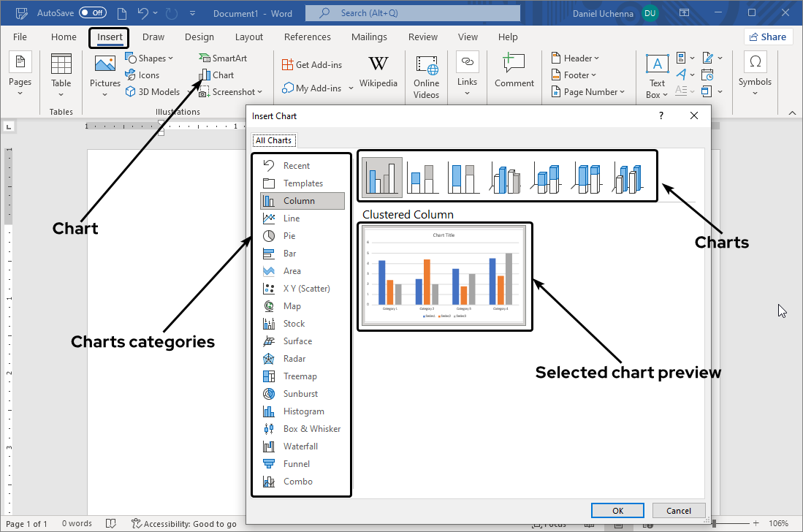
Task: Expand the Shapes dropdown
Action: click(150, 58)
